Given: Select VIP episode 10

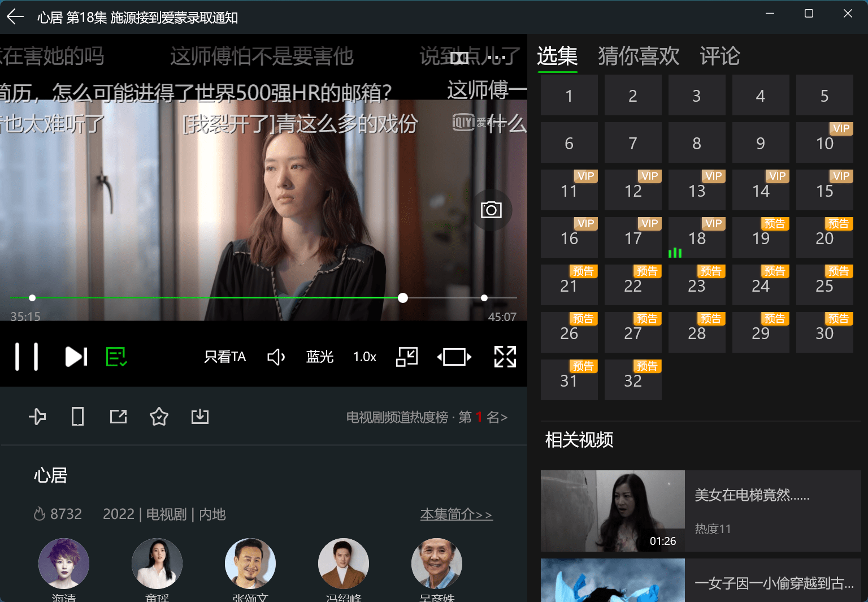Looking at the screenshot, I should click(824, 142).
